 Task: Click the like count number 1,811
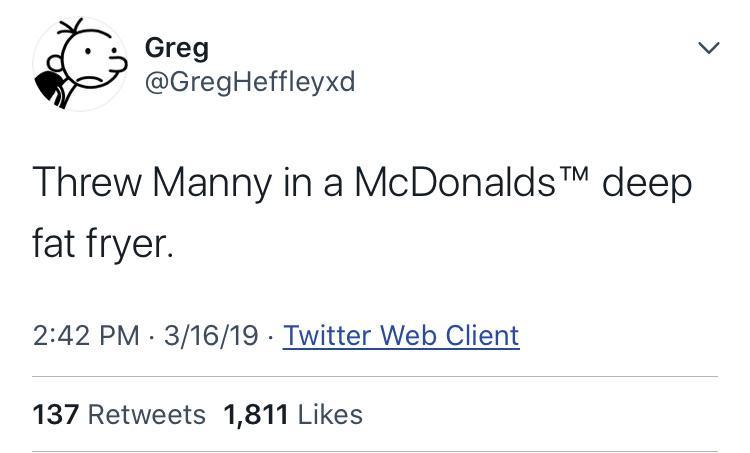257,414
